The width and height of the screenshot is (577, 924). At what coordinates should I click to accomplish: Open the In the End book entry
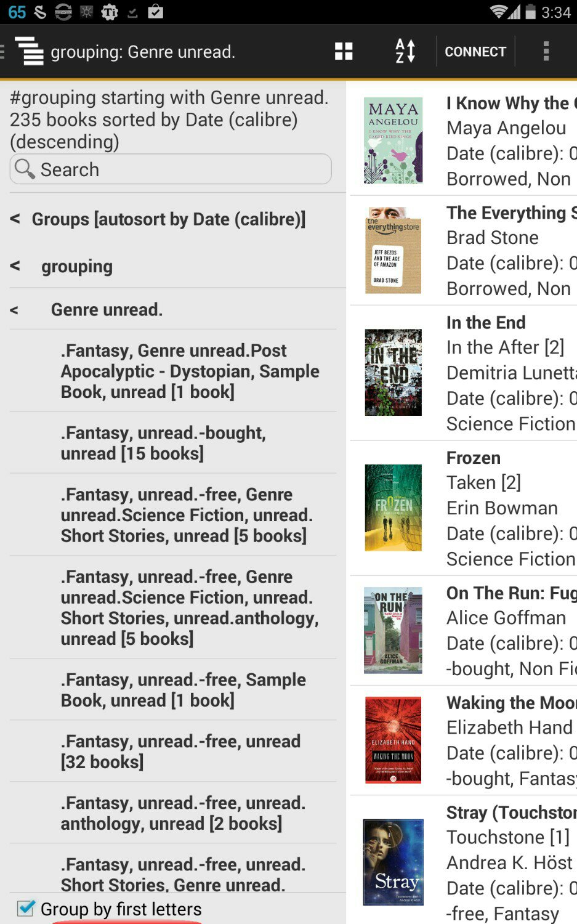(486, 322)
